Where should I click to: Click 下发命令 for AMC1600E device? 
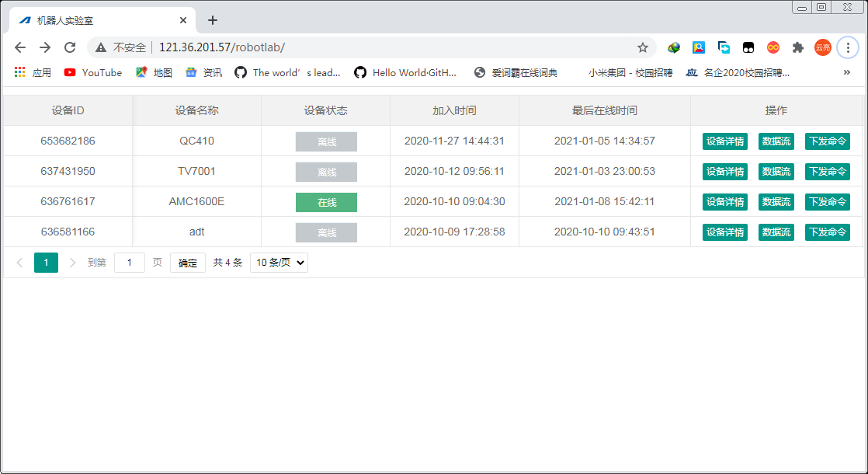[x=827, y=202]
